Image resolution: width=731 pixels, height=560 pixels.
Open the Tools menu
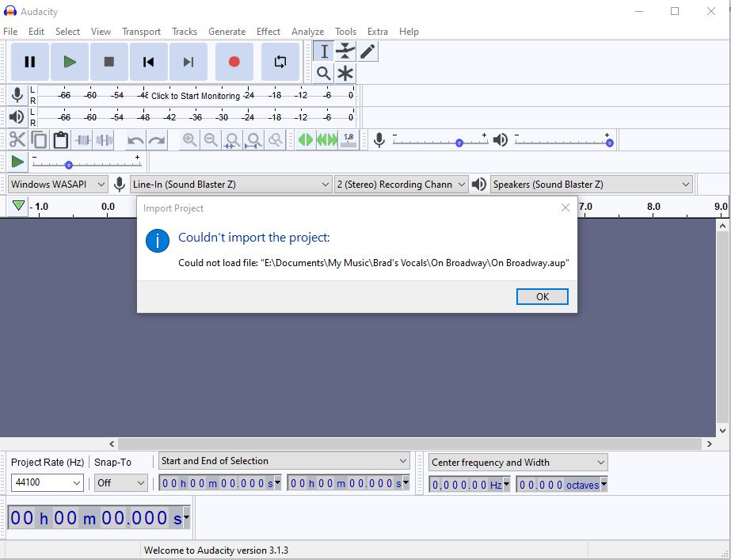coord(345,31)
